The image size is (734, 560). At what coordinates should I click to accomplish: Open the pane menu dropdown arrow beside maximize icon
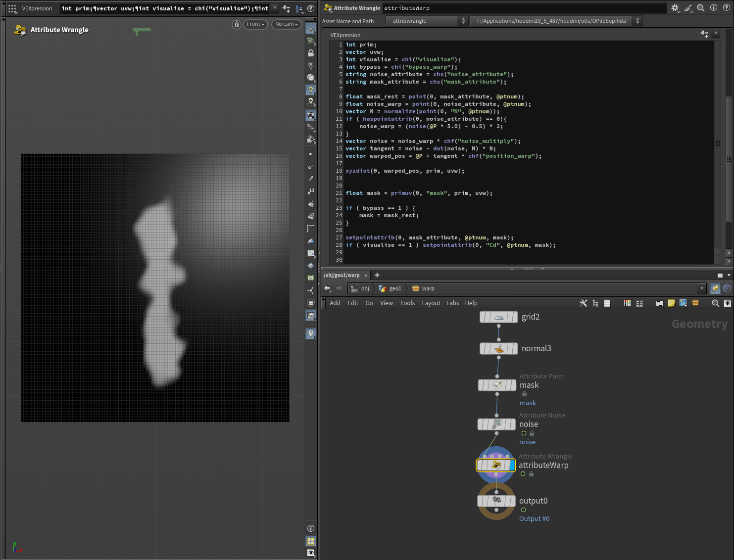[x=729, y=275]
